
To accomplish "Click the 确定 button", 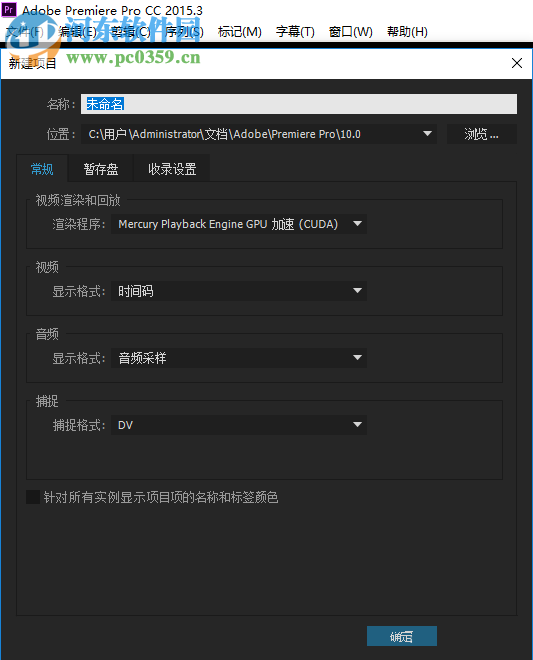I will pos(402,636).
